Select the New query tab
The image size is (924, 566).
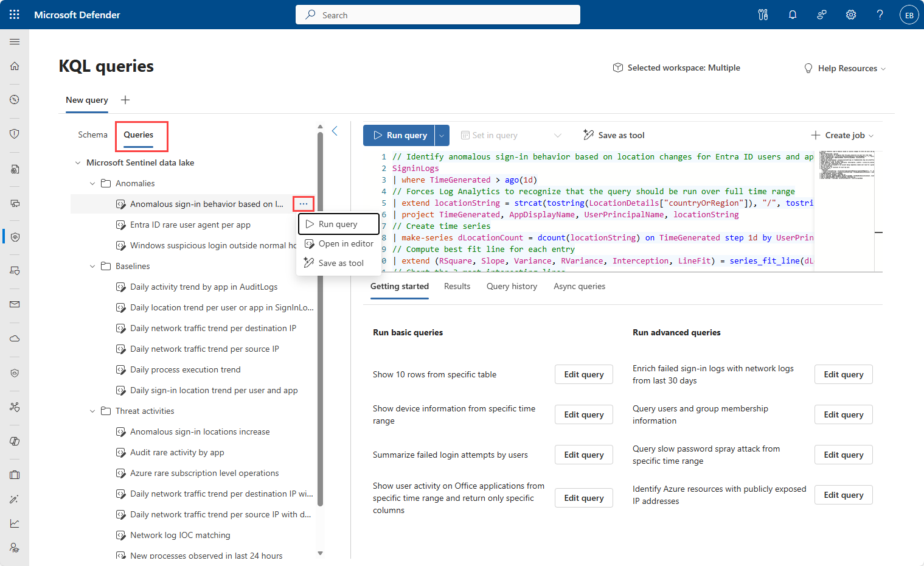click(x=87, y=100)
